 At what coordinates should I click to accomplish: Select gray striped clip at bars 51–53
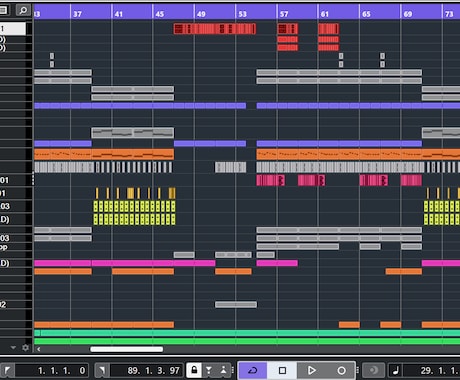pos(231,167)
